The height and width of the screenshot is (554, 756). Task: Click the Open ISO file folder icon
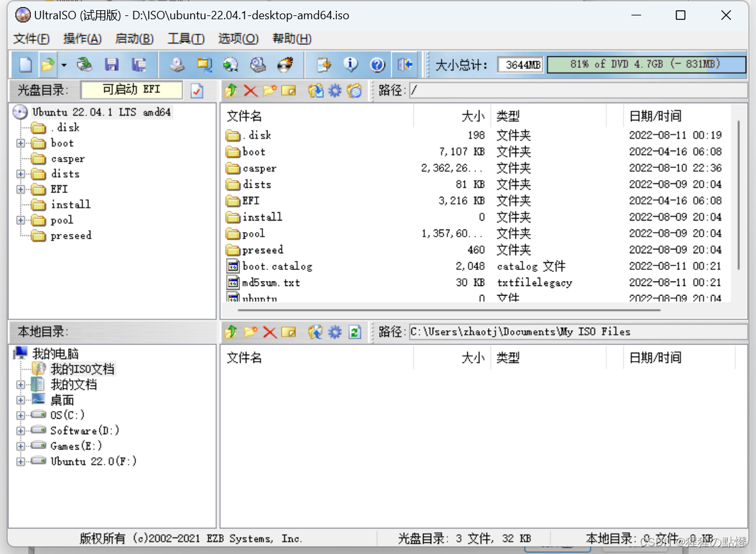[x=47, y=65]
